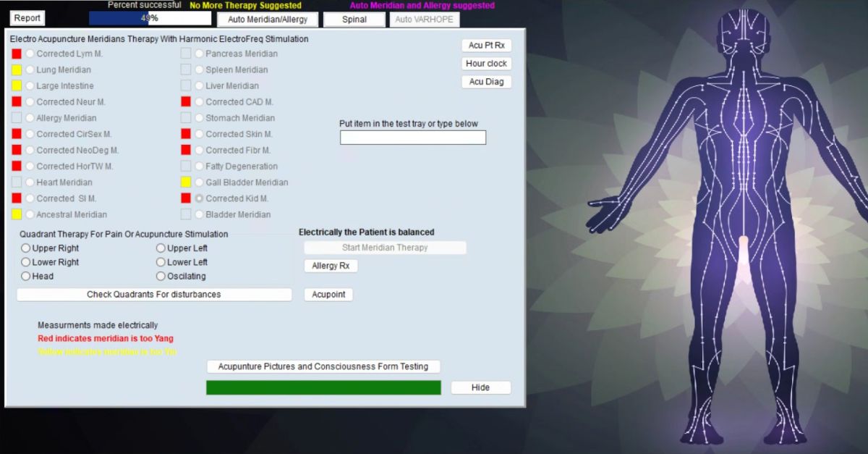Click the Spinal button
The image size is (868, 454).
[354, 20]
